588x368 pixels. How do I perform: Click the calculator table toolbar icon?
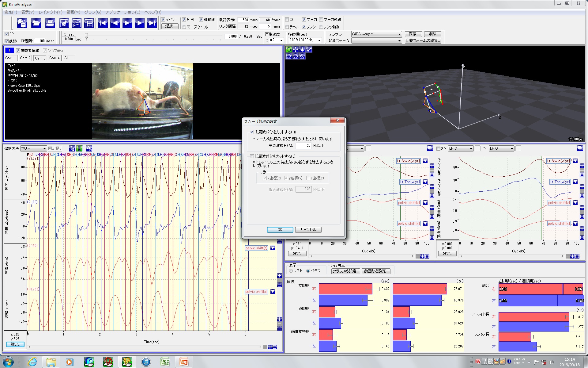click(x=89, y=23)
